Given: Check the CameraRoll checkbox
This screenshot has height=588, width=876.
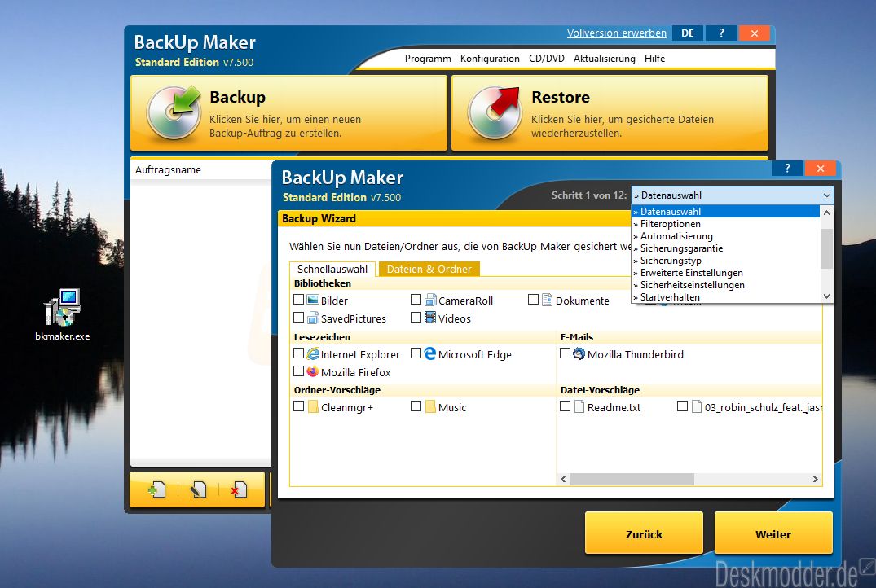Looking at the screenshot, I should click(x=416, y=300).
